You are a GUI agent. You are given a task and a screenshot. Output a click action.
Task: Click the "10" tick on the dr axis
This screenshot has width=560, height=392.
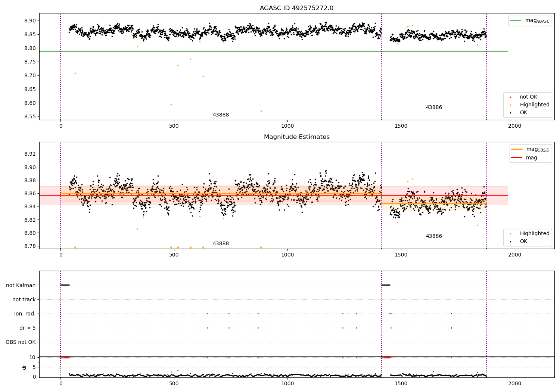pos(32,357)
